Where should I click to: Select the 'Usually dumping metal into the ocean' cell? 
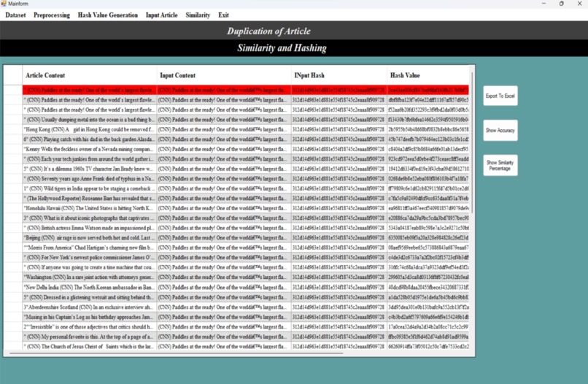point(89,120)
